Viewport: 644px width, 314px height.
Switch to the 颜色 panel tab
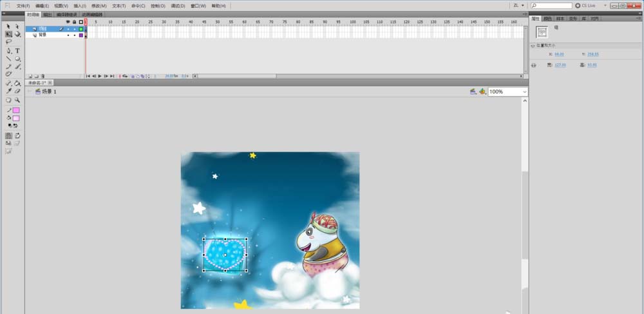(547, 19)
